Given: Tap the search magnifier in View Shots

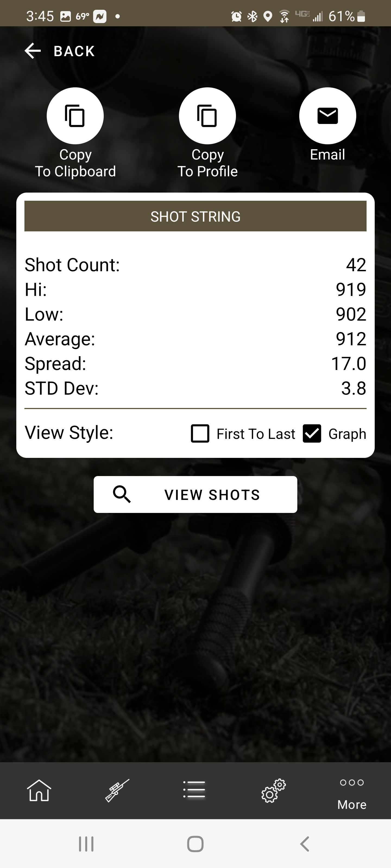Looking at the screenshot, I should [122, 494].
